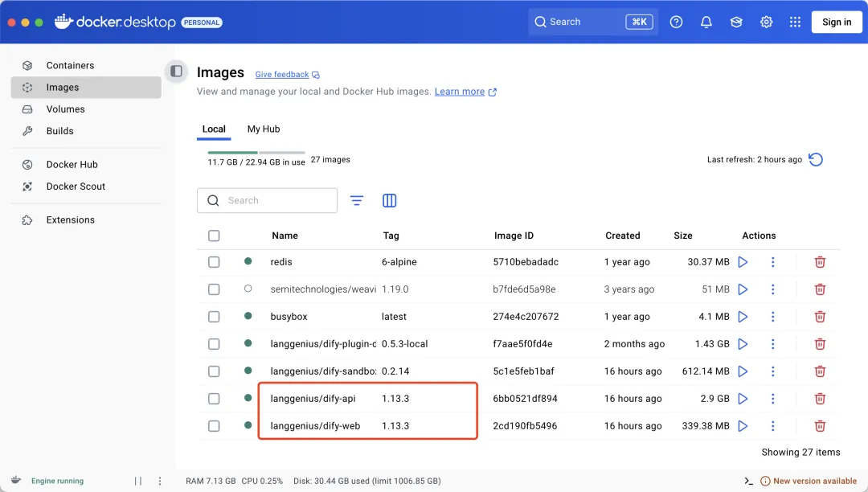868x492 pixels.
Task: Delete the dify-plugin-daemon image
Action: 820,344
